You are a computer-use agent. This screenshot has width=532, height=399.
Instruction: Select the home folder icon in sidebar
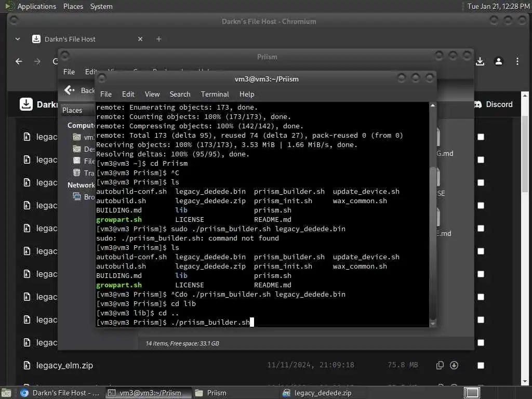pyautogui.click(x=77, y=137)
